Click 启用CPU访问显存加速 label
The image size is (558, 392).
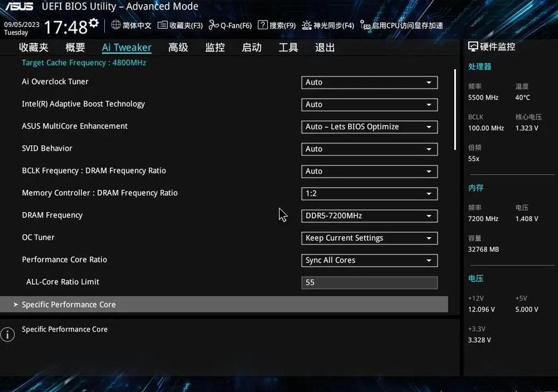point(407,26)
